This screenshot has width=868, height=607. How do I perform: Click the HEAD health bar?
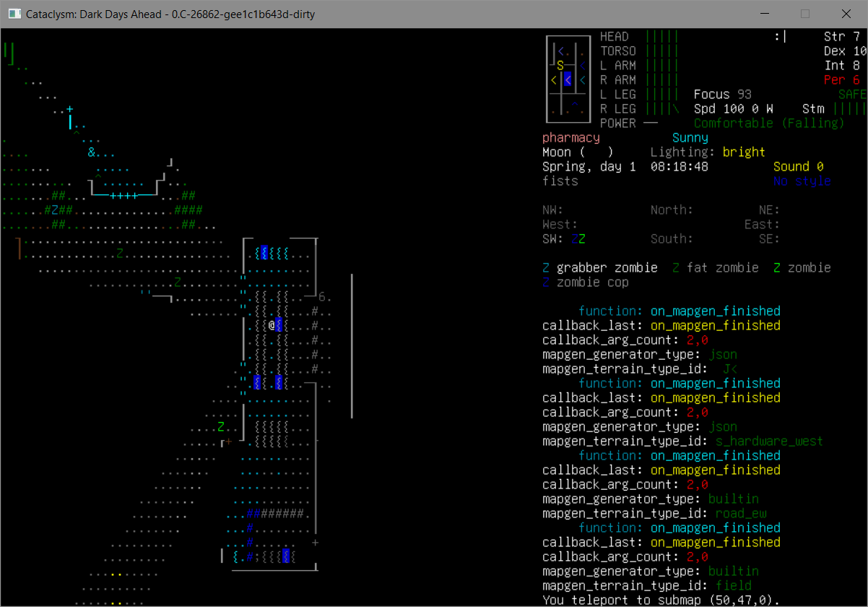coord(661,36)
